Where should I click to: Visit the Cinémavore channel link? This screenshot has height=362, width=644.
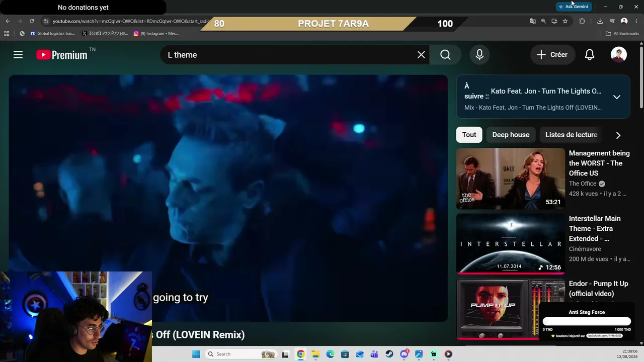click(x=585, y=249)
